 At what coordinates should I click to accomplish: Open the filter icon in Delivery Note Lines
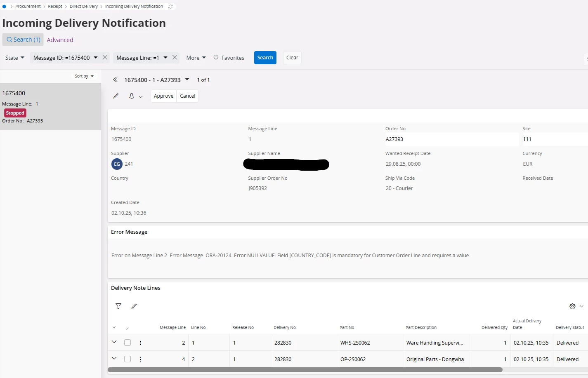(118, 306)
